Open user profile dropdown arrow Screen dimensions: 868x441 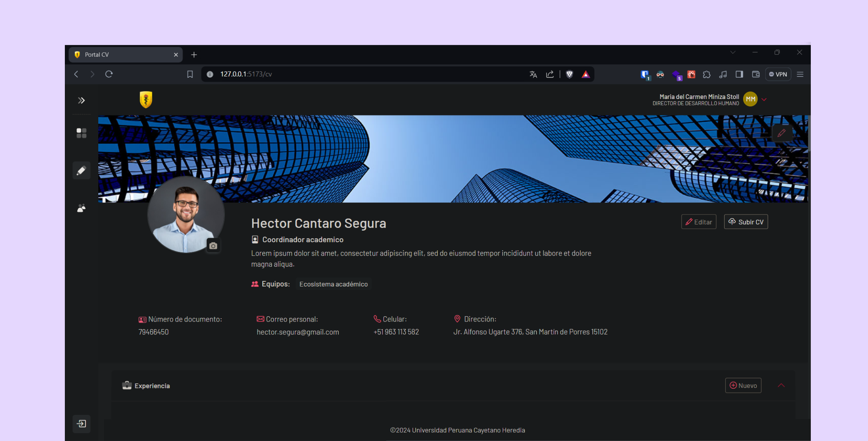(x=764, y=99)
